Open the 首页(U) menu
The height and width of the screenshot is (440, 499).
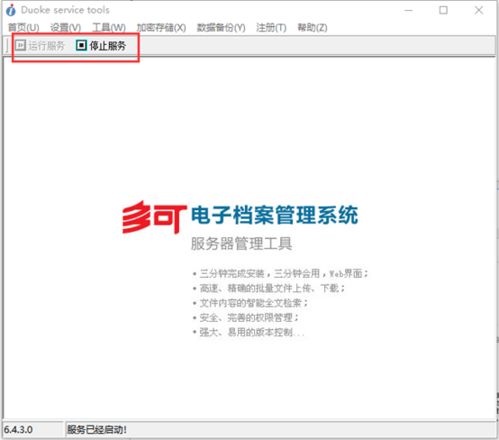[23, 28]
